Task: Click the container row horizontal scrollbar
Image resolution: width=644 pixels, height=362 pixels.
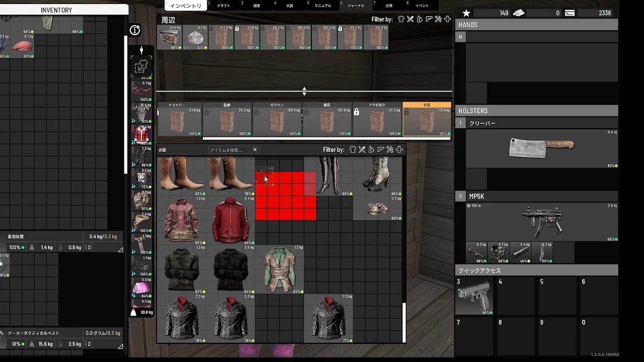Action: [x=327, y=138]
